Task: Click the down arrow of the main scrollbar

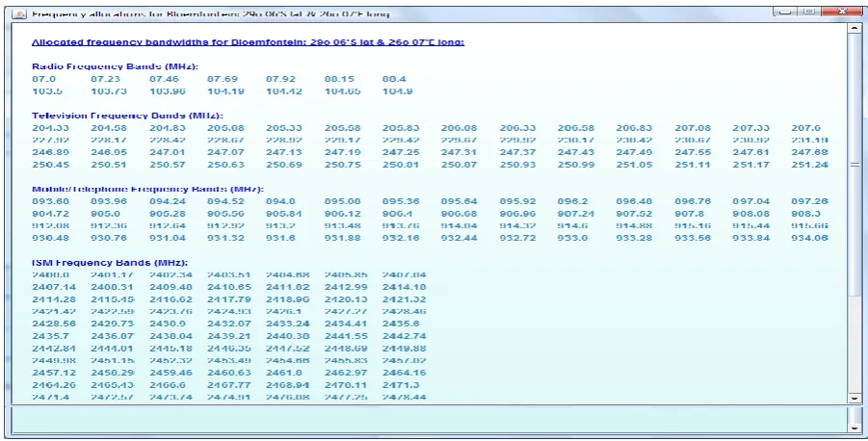Action: pyautogui.click(x=855, y=398)
